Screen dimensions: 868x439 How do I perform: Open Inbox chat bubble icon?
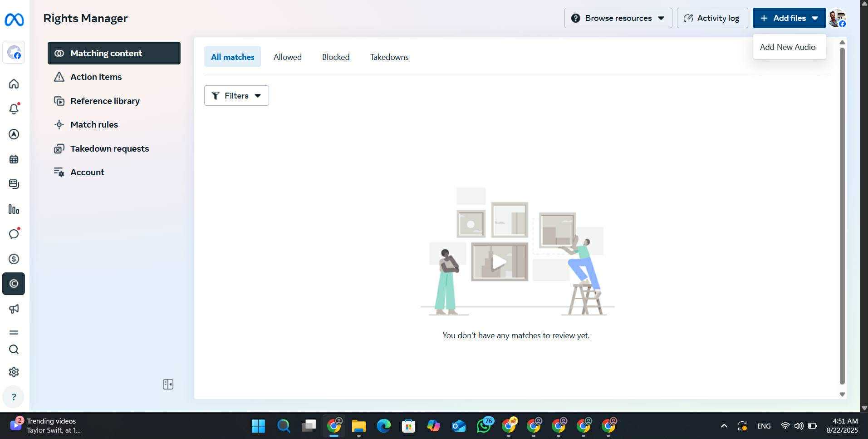[14, 234]
